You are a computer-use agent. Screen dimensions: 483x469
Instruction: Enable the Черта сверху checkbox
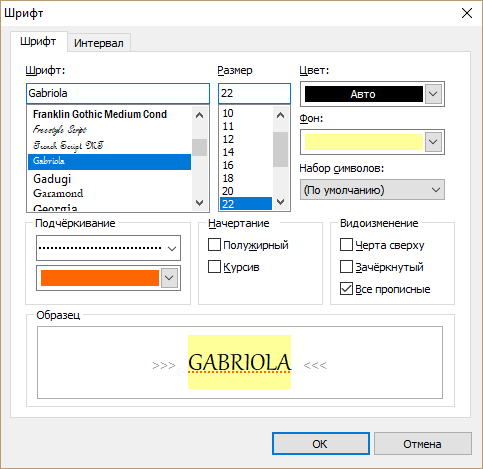[x=346, y=245]
